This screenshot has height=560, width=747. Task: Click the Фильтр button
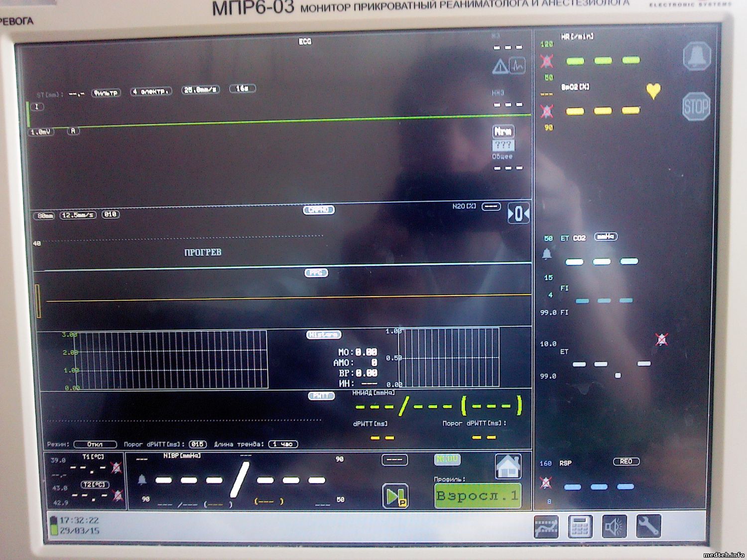point(106,93)
